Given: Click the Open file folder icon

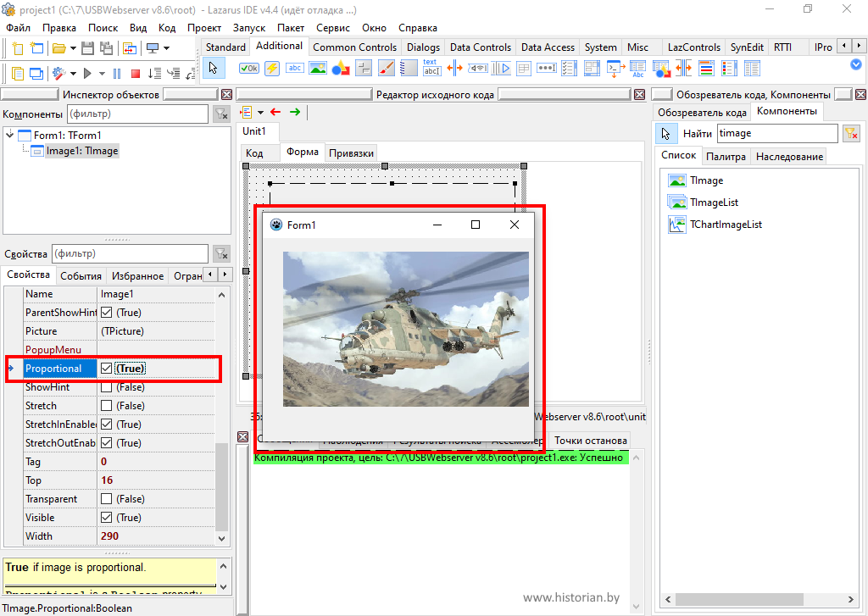Looking at the screenshot, I should point(59,48).
